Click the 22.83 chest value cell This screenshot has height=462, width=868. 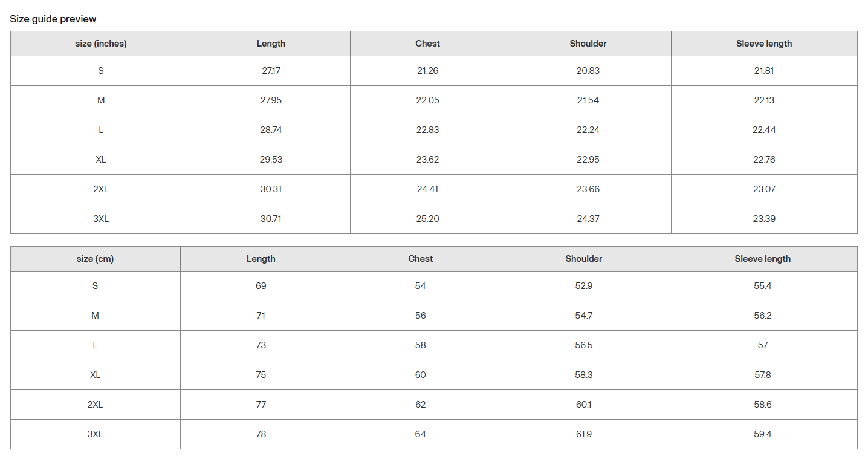(427, 130)
